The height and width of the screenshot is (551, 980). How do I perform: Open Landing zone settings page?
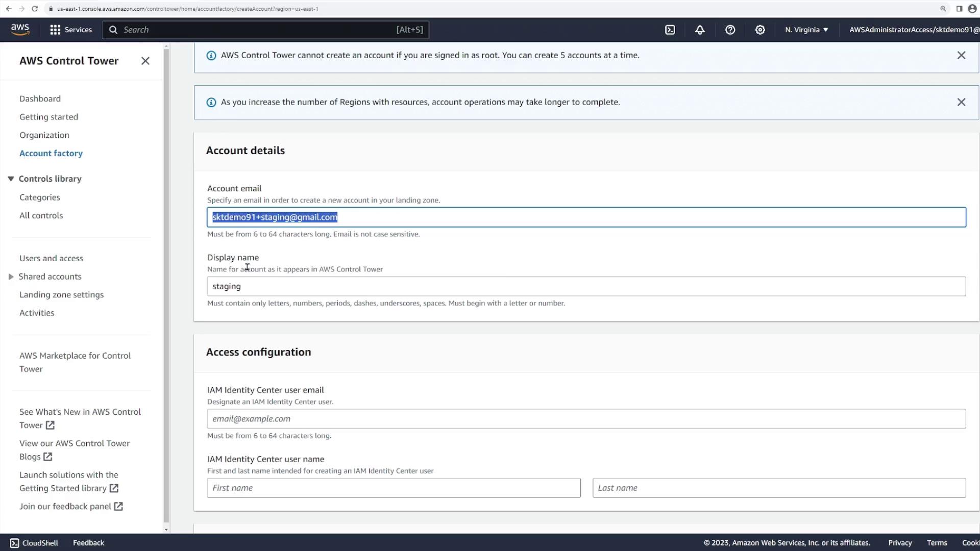pos(61,295)
